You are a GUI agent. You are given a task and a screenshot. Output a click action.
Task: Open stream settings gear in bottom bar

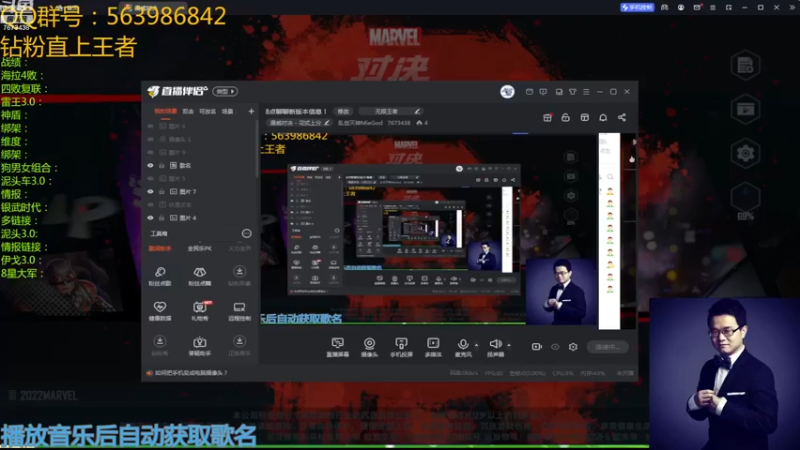pos(573,347)
